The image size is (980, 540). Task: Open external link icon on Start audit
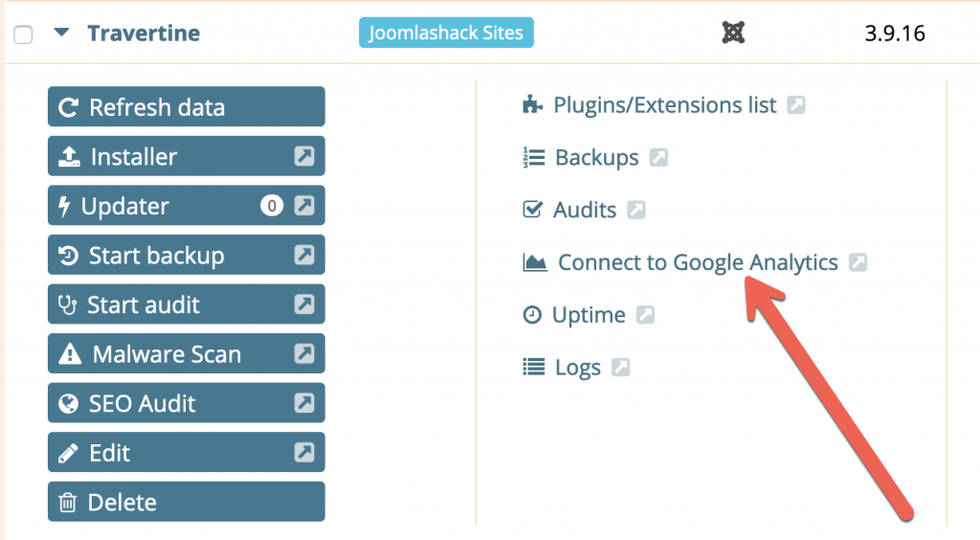[304, 304]
